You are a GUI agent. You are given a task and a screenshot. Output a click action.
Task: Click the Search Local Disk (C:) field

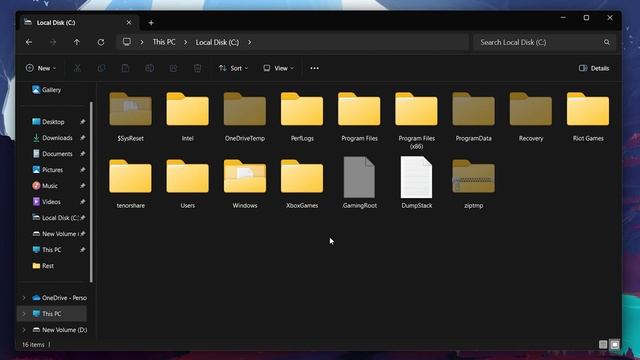coord(545,42)
